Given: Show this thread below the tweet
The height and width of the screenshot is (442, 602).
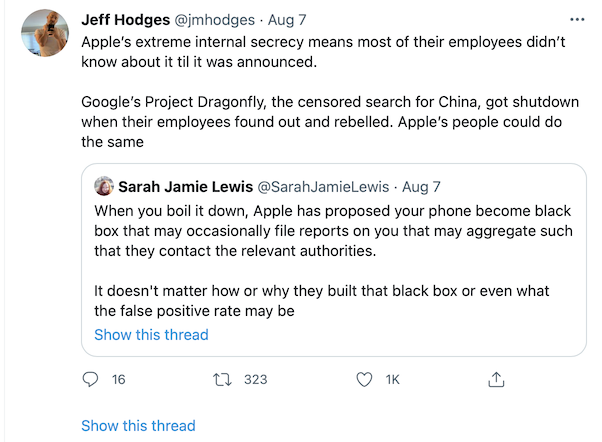Looking at the screenshot, I should pyautogui.click(x=138, y=426).
